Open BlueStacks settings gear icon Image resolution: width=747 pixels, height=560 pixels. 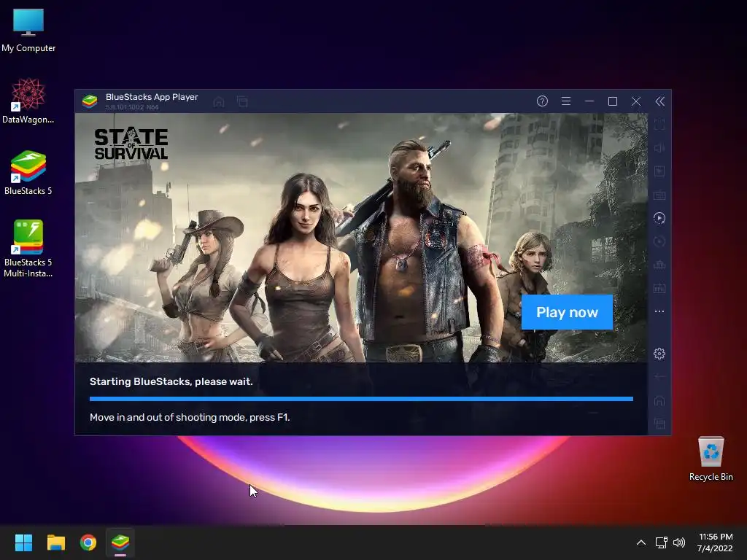tap(659, 354)
